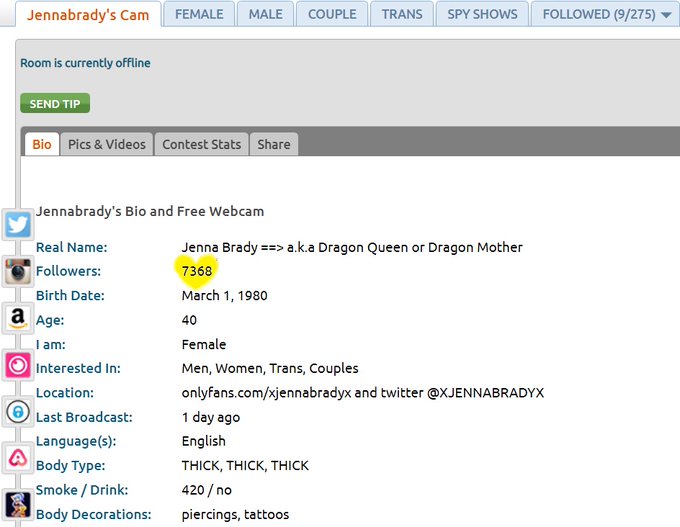Click the 'Age:' label
680x527 pixels.
[50, 320]
